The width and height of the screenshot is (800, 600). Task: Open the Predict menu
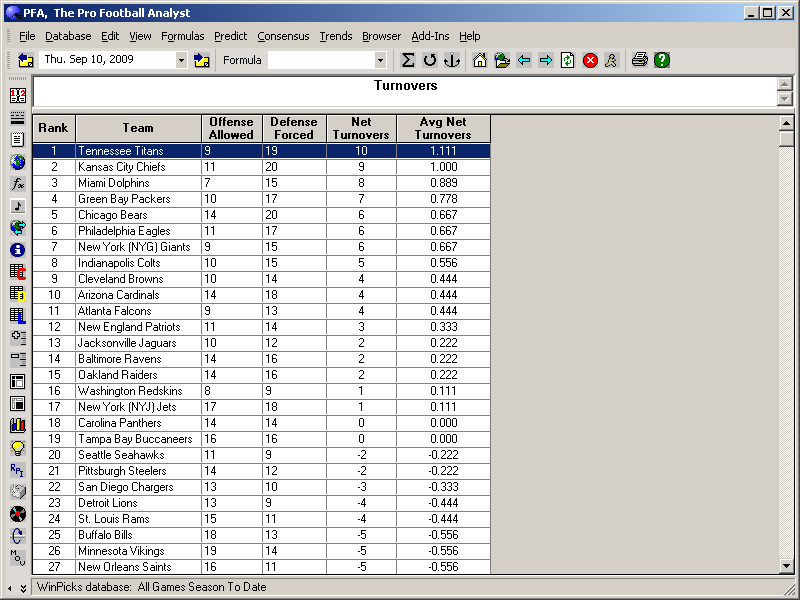coord(230,36)
